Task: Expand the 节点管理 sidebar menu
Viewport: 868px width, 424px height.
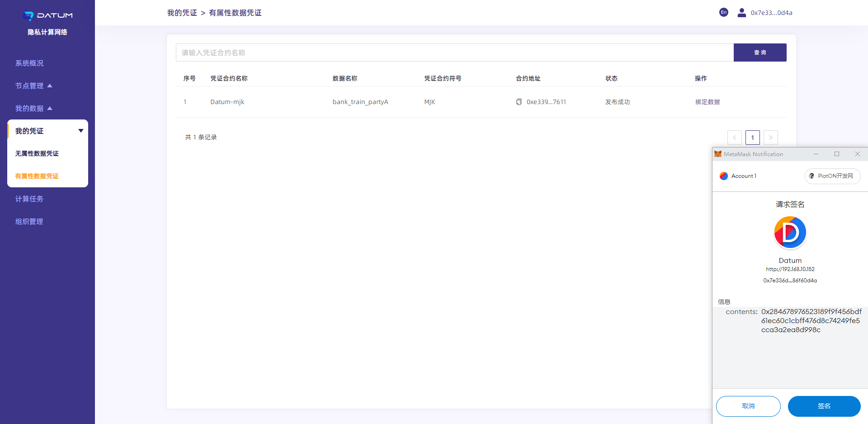Action: click(x=34, y=86)
